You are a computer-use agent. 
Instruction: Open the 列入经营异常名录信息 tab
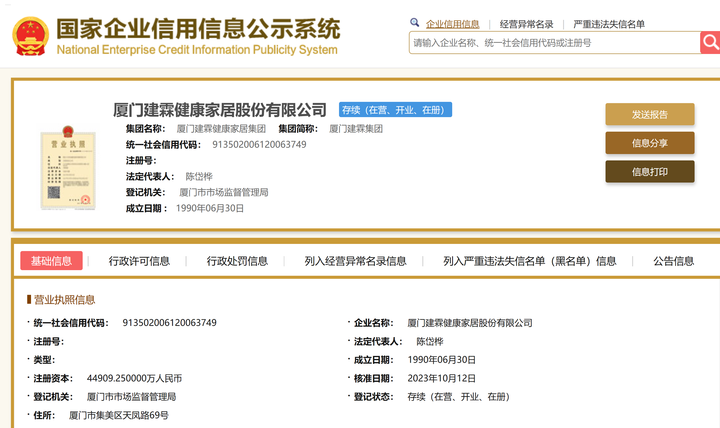point(355,261)
